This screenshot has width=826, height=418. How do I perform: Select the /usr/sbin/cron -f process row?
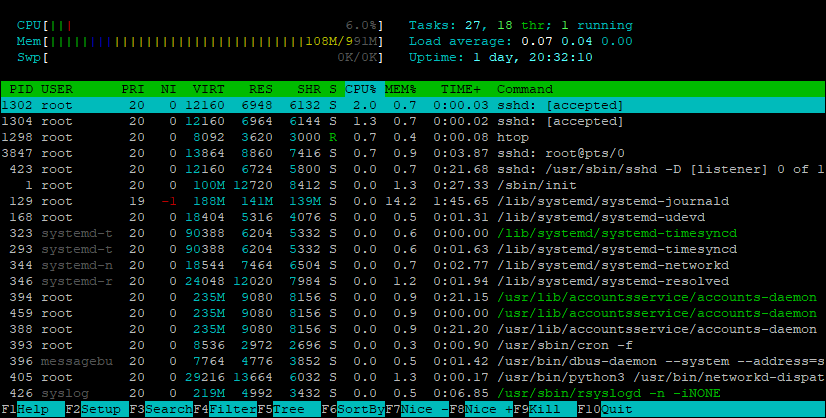click(413, 345)
